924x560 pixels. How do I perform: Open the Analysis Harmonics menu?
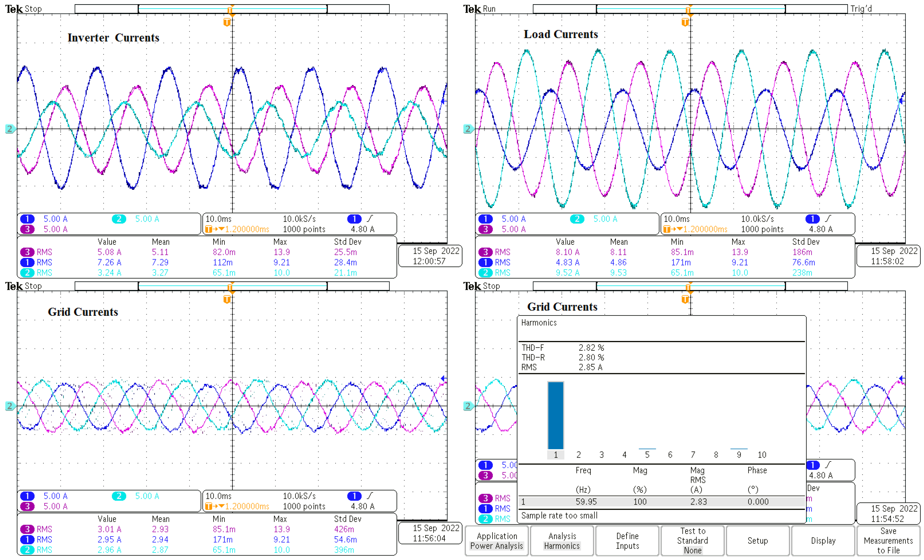562,541
